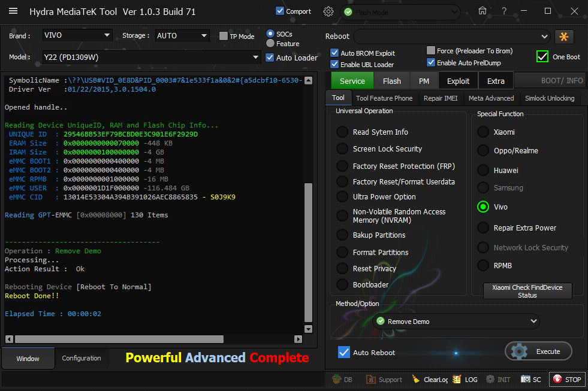588x391 pixels.
Task: Click log horizontal scrollbar right arrow
Action: 298,340
